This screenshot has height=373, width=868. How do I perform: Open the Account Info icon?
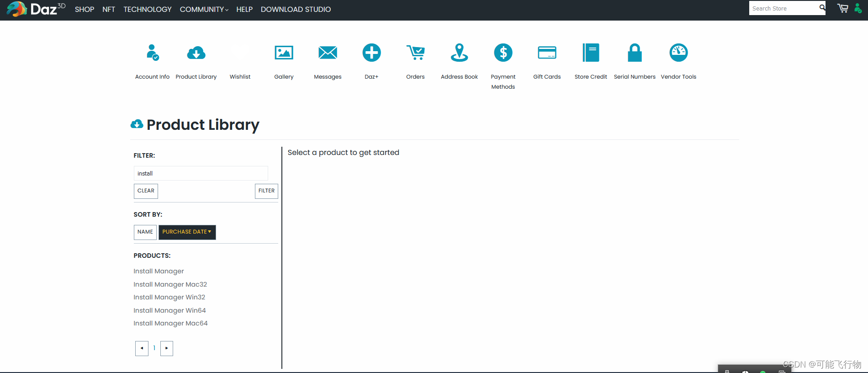(x=153, y=53)
